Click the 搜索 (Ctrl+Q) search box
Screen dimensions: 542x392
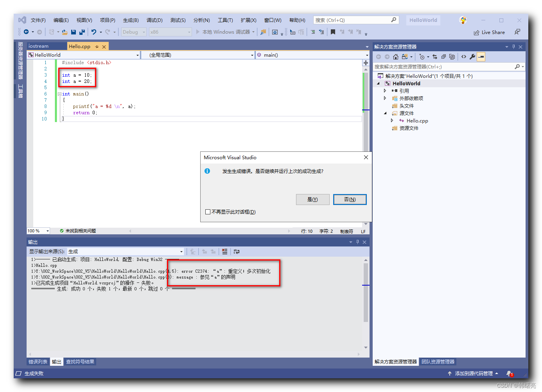pyautogui.click(x=356, y=20)
